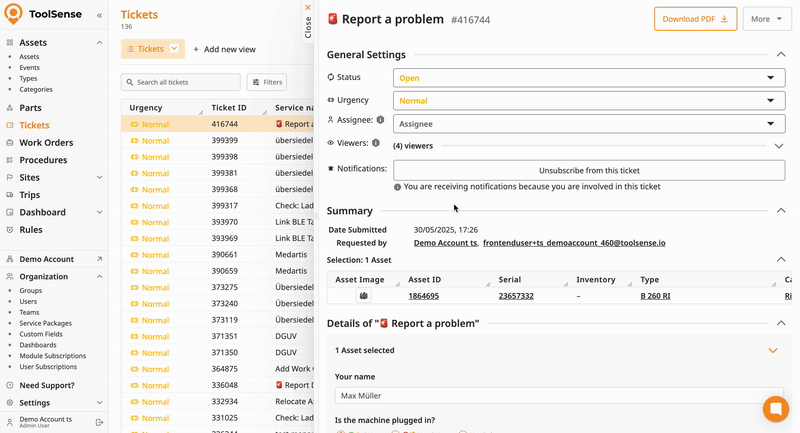Click the Your name field with Max Müller
This screenshot has height=433, width=800.
(x=559, y=396)
